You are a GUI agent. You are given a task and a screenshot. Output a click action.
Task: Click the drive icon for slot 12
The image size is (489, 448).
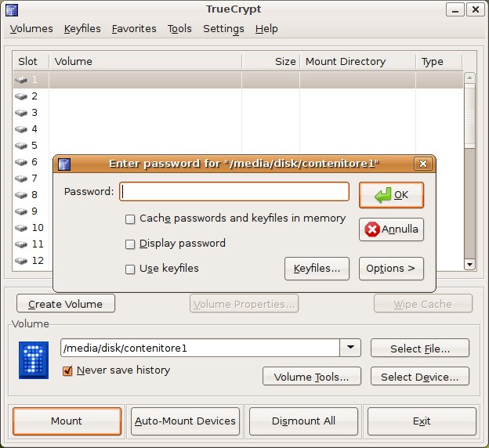pyautogui.click(x=21, y=261)
